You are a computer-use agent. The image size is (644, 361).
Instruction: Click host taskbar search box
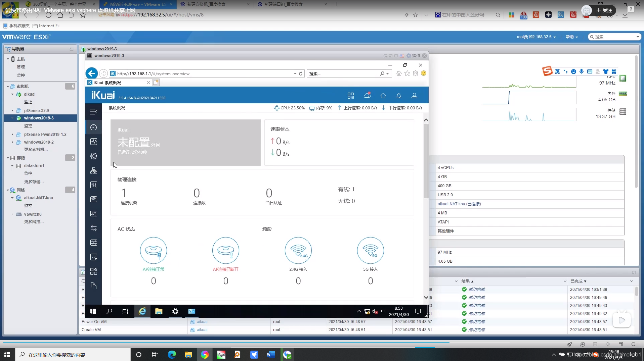pyautogui.click(x=73, y=355)
